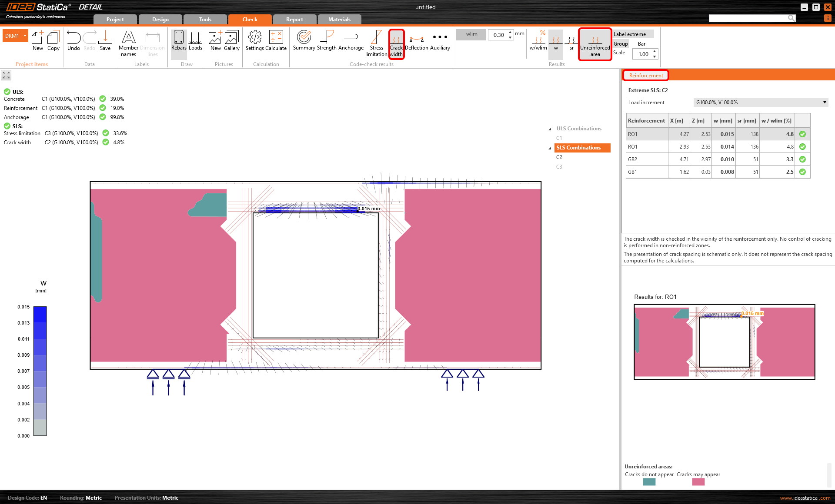Toggle Rebars drawing on
The image size is (835, 504).
click(179, 41)
